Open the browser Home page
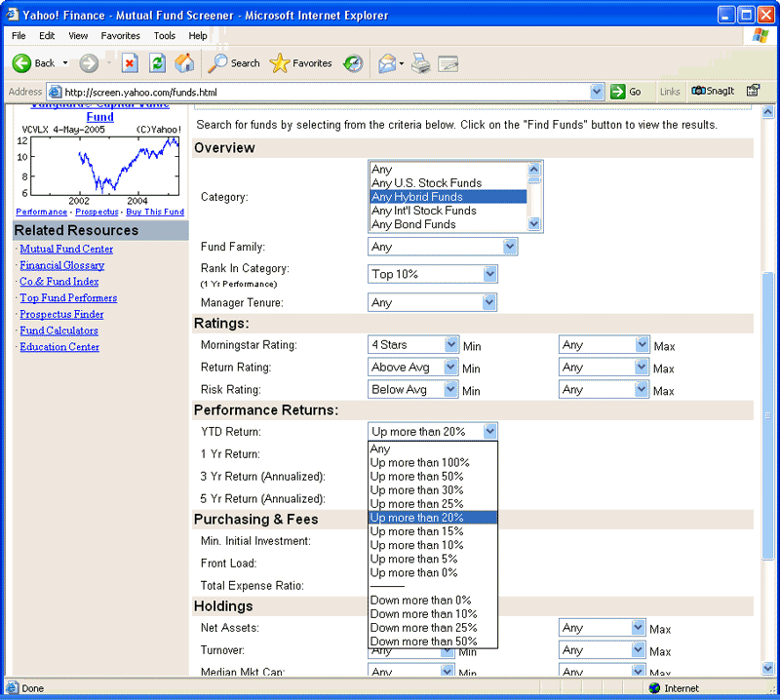The image size is (780, 700). pyautogui.click(x=184, y=62)
